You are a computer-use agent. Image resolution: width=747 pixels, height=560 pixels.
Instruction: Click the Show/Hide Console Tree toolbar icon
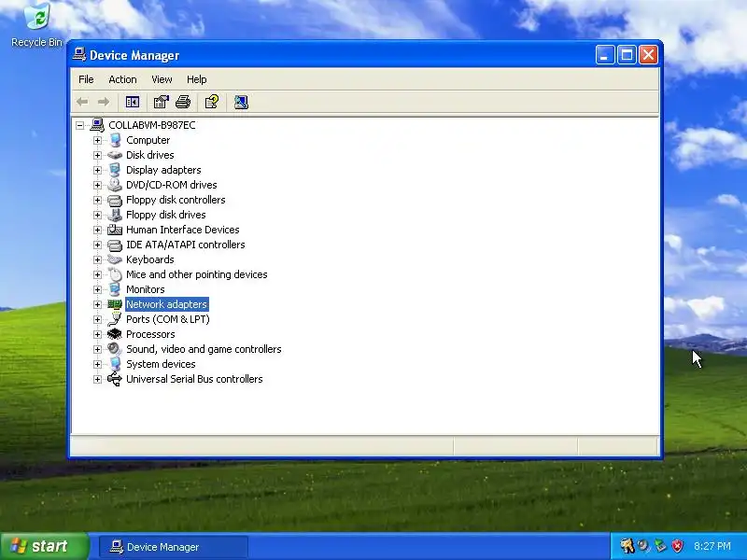click(132, 102)
